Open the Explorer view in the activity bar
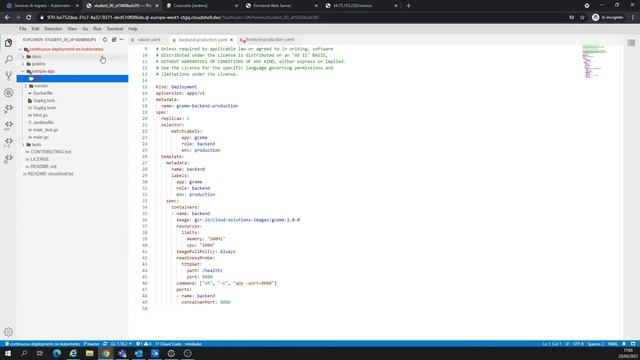 [x=9, y=42]
